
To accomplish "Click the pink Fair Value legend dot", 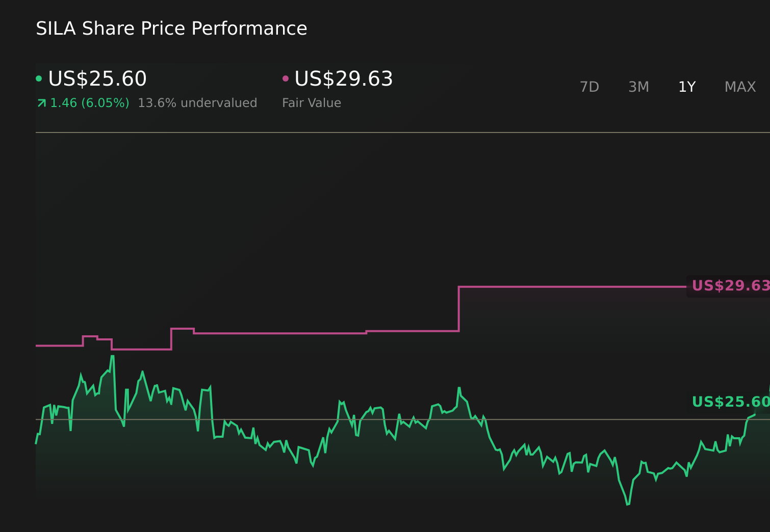I will pyautogui.click(x=286, y=78).
